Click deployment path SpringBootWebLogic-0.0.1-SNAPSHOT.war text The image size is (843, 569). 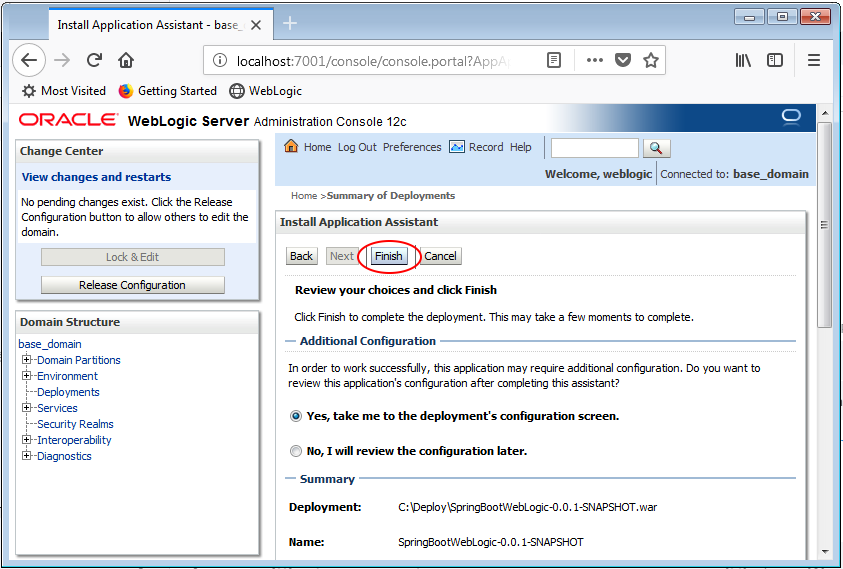[527, 507]
